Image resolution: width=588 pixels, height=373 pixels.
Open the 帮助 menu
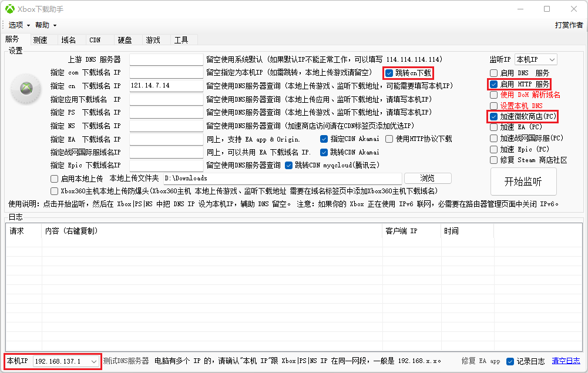pyautogui.click(x=45, y=25)
